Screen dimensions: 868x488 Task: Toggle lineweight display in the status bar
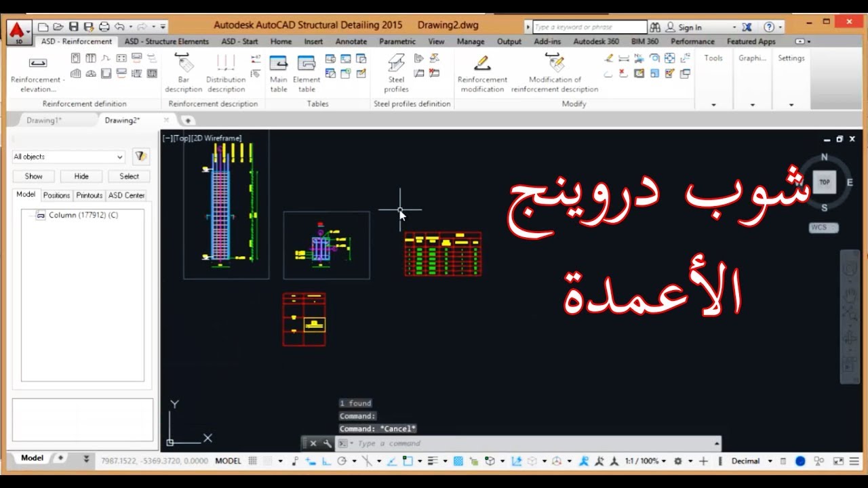(432, 461)
